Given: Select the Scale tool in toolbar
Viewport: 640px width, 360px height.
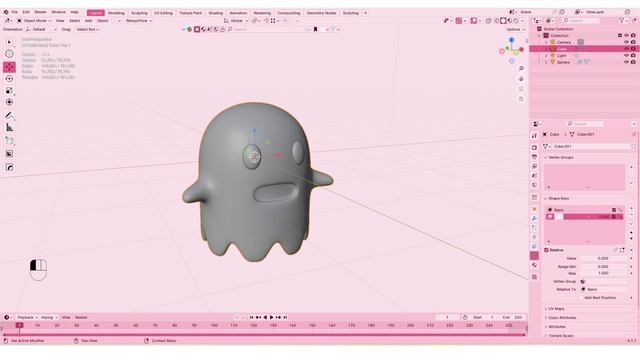Looking at the screenshot, I should pos(9,91).
